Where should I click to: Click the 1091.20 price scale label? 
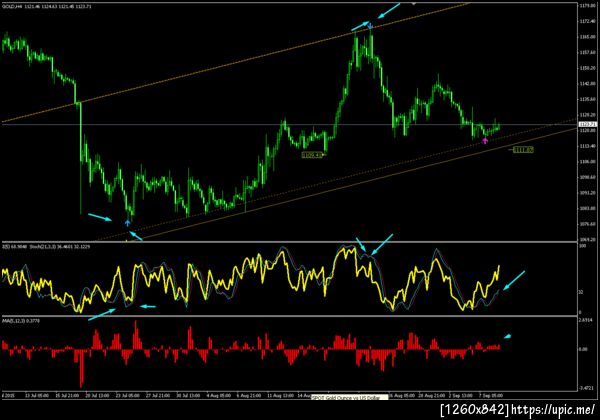tap(587, 193)
